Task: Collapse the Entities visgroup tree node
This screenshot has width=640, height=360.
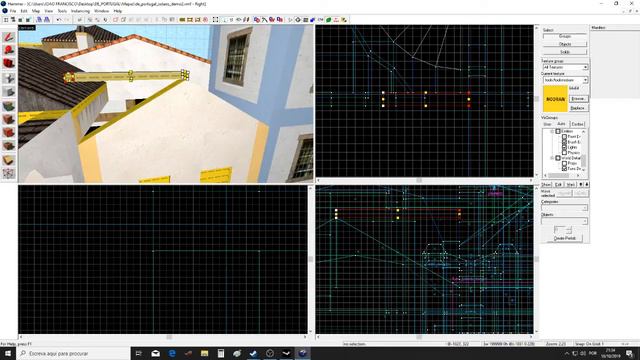Action: click(x=552, y=131)
